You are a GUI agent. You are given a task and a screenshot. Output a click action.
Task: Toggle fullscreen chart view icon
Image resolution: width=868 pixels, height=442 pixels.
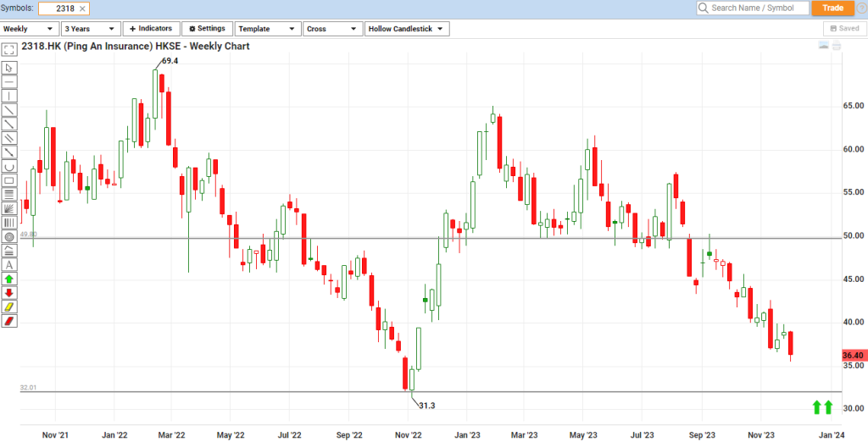click(9, 50)
